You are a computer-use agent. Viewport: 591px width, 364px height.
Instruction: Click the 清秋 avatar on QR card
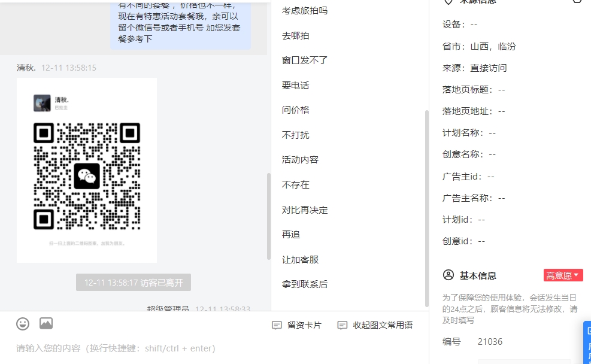42,103
